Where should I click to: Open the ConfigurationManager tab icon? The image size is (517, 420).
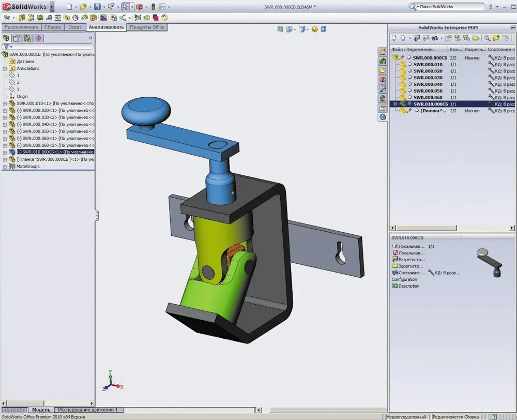click(27, 38)
